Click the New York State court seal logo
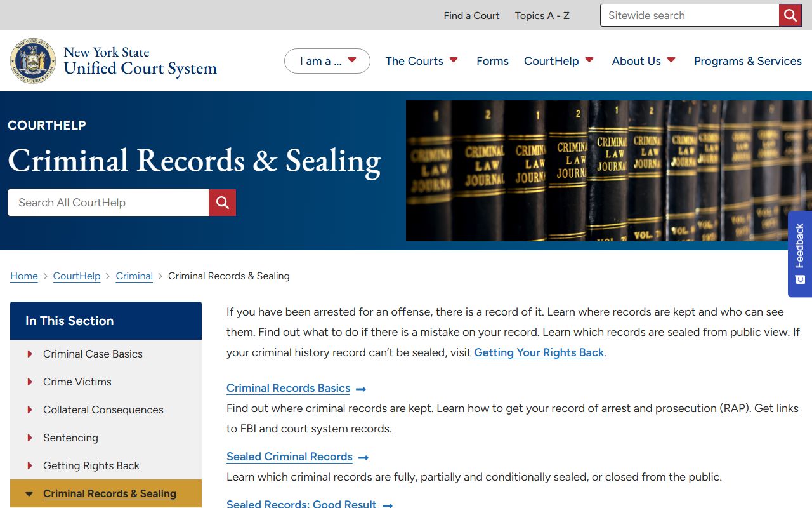 pyautogui.click(x=33, y=61)
